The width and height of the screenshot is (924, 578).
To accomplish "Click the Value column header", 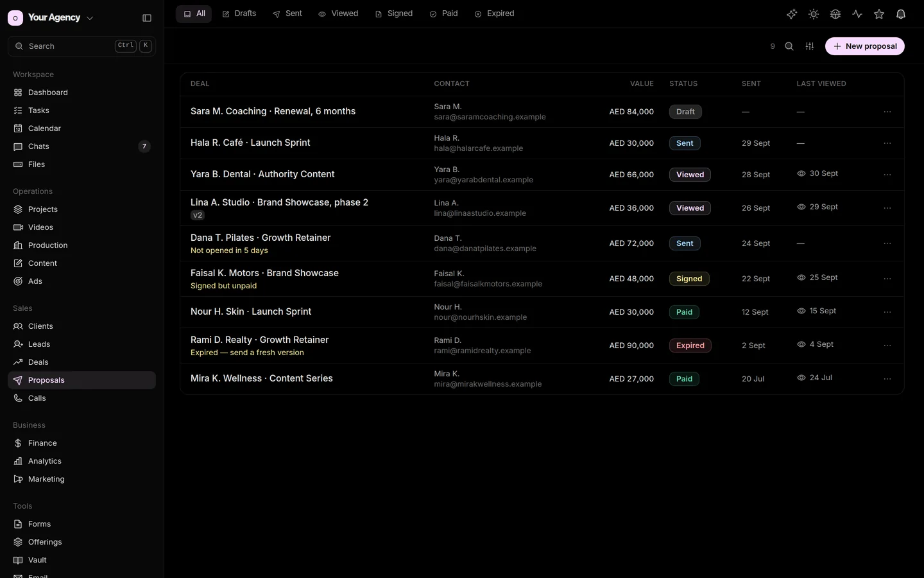I will (642, 83).
